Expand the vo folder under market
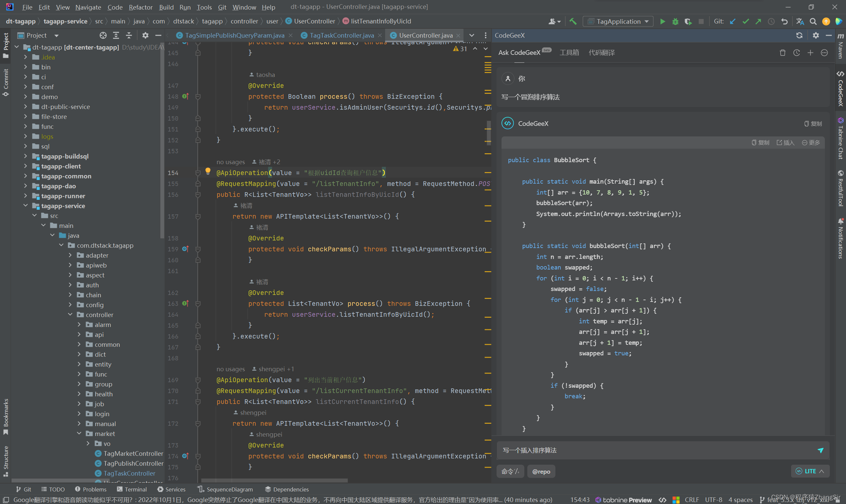846x504 pixels. [88, 444]
